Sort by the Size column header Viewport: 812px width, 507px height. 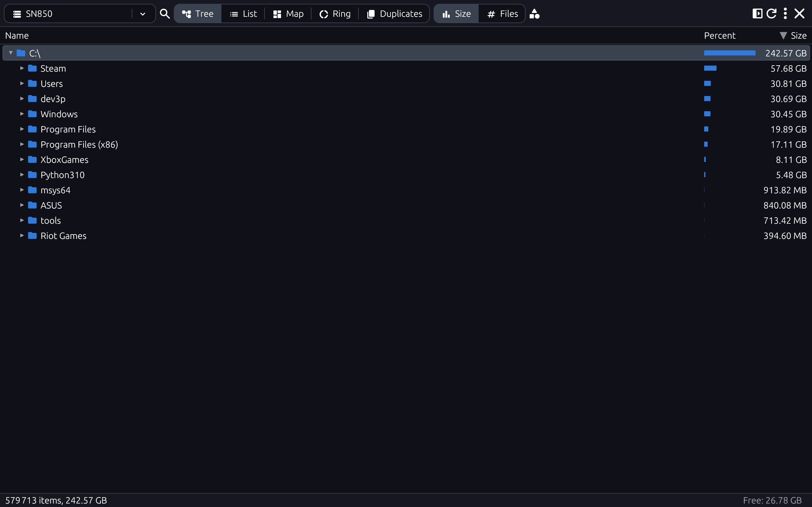798,35
